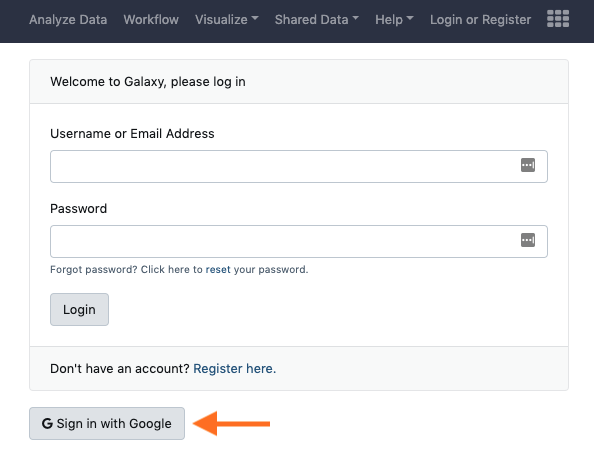Focus the Password input field
The width and height of the screenshot is (594, 452).
[x=299, y=241]
